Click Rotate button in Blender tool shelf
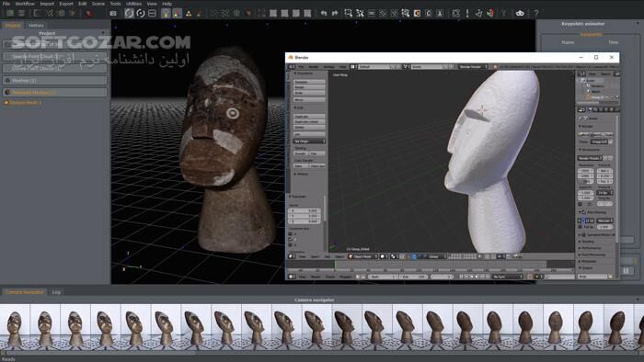Viewport: 644px width, 362px height. coord(309,87)
